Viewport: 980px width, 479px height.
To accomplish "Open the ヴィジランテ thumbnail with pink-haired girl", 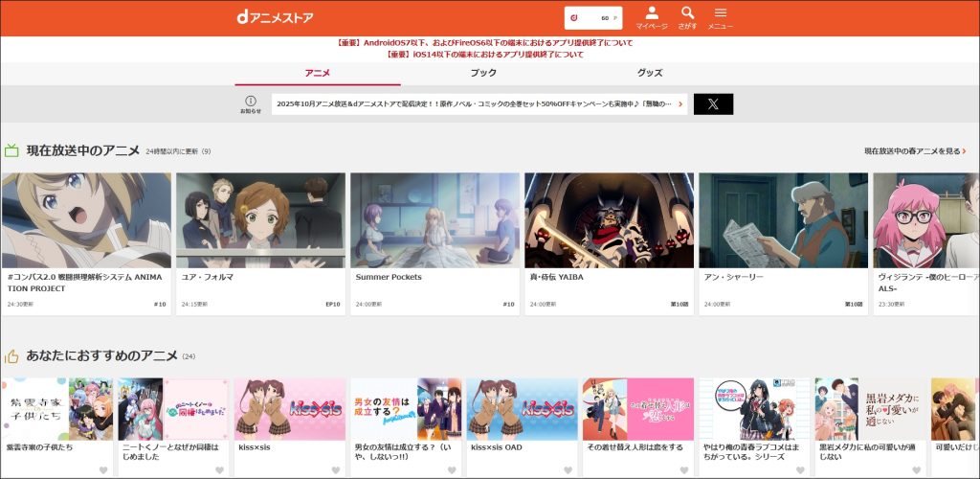I will pos(926,220).
